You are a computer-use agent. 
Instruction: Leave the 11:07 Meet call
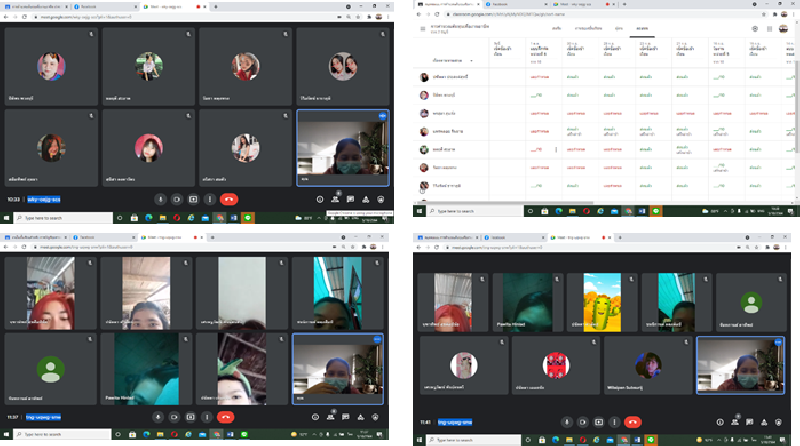(228, 416)
